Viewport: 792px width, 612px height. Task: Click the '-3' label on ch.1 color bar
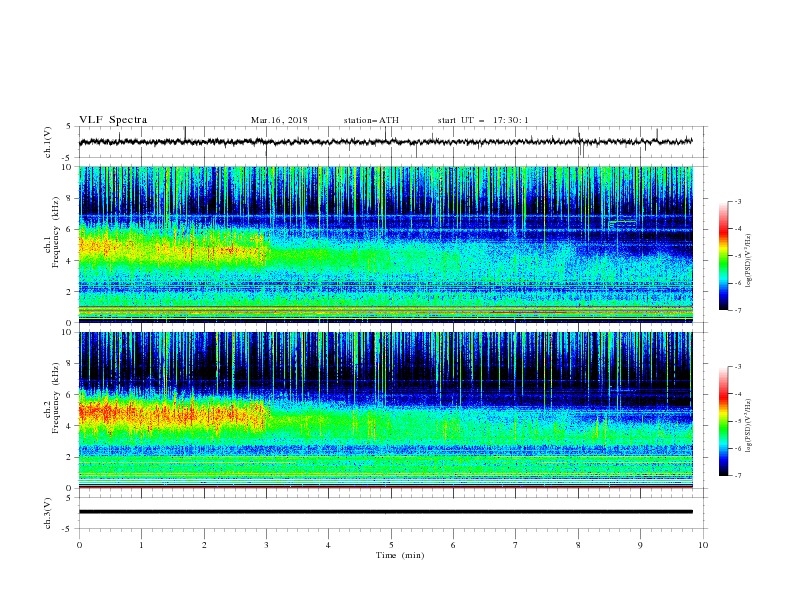[737, 201]
